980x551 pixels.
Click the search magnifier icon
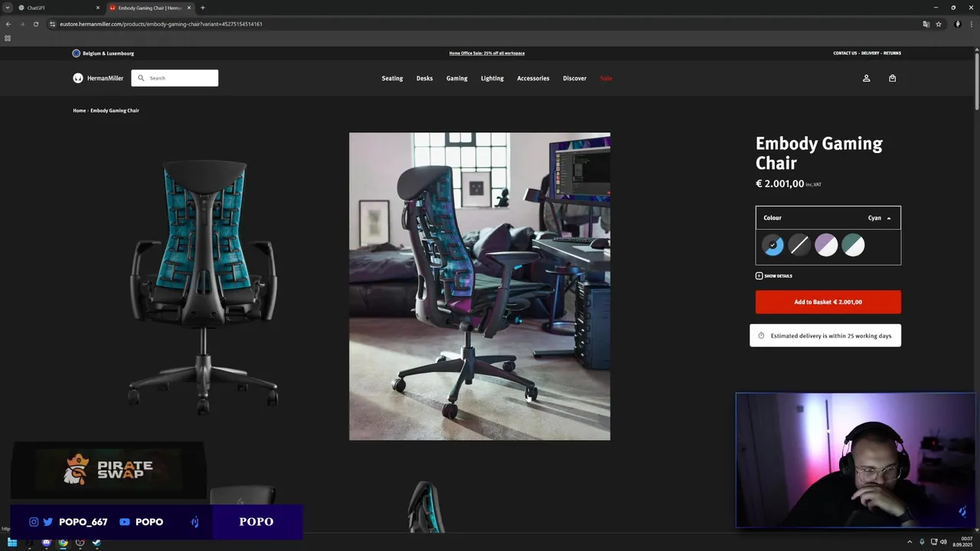141,78
